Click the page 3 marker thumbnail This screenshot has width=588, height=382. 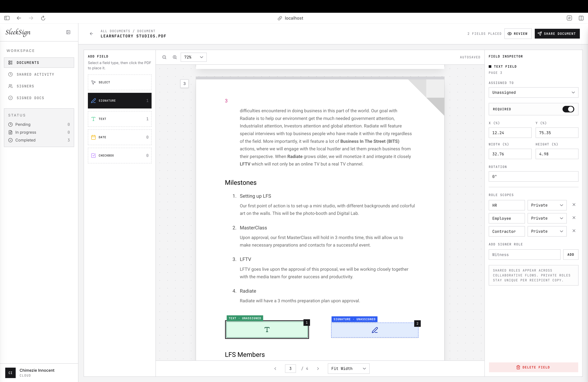pos(184,83)
